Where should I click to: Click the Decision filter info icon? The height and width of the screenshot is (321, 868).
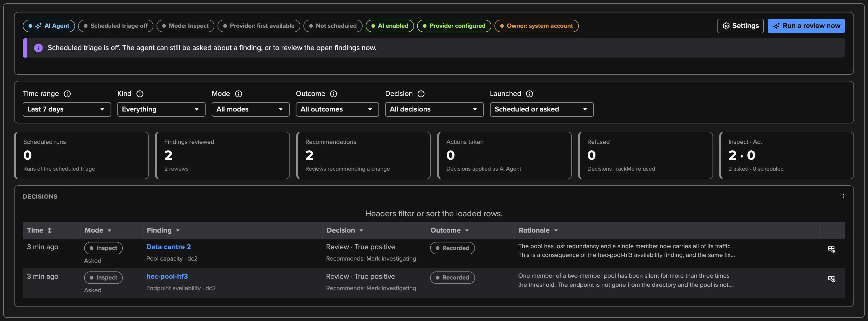click(x=421, y=94)
